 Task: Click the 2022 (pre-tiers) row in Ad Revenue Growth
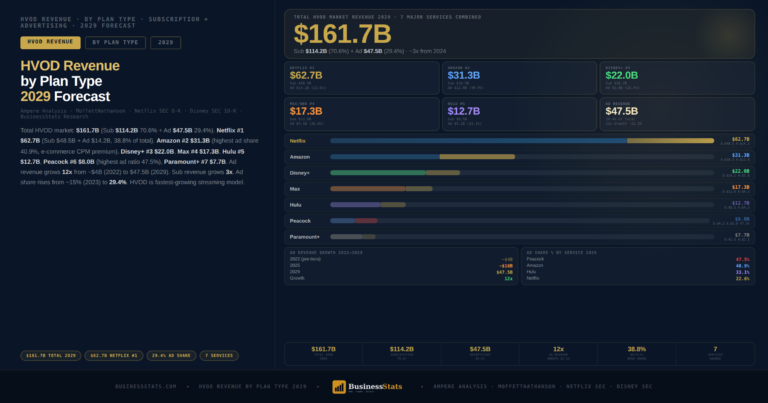coord(401,259)
